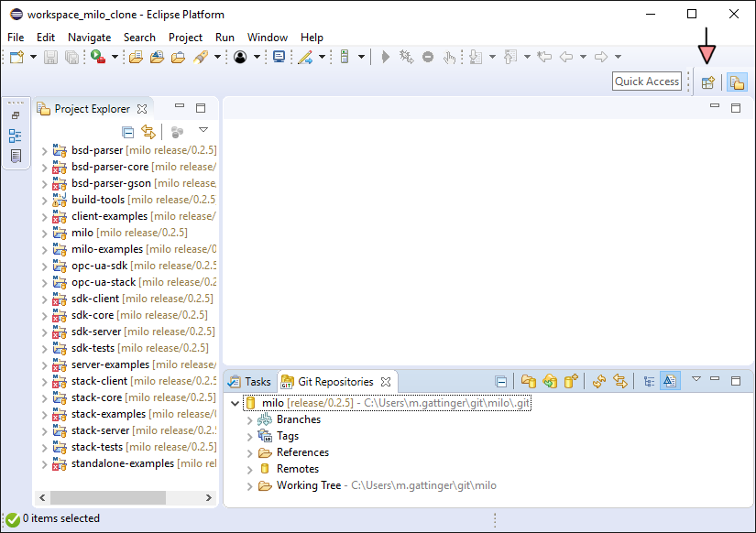Toggle Hierarchical Branch Layout in Git Repositories

(649, 382)
